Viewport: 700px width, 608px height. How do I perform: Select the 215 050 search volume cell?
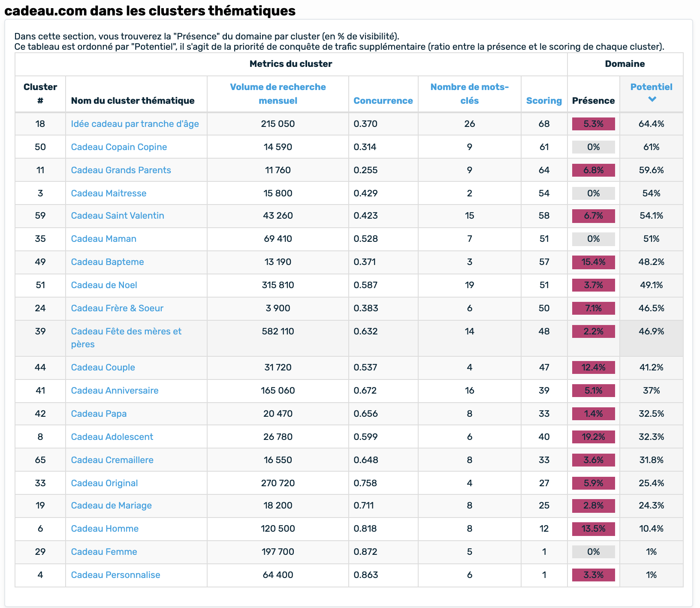point(278,124)
